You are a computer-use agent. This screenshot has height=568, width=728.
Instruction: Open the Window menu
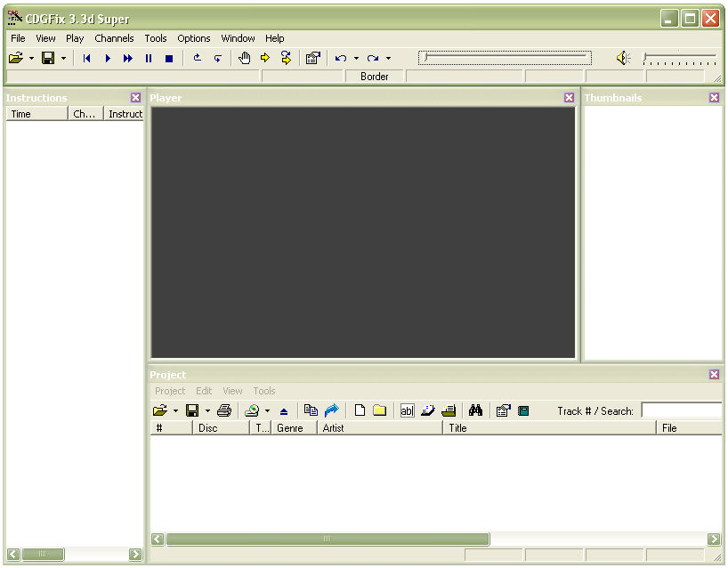238,38
